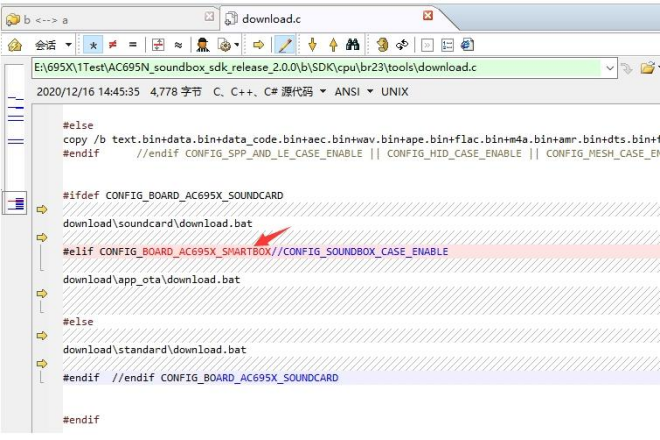The width and height of the screenshot is (660, 440).
Task: Click the Format gear icon
Action: pos(224,45)
